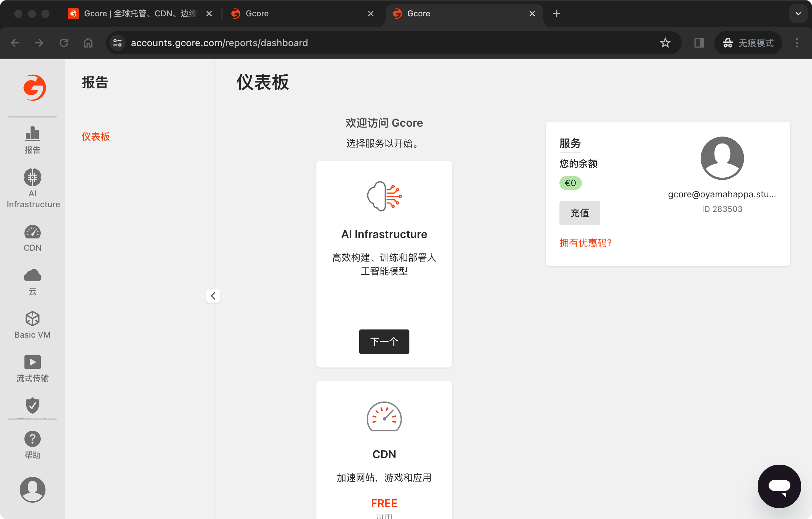This screenshot has width=812, height=519.
Task: Click the 下一个 button on the AI Infrastructure card
Action: [x=384, y=341]
